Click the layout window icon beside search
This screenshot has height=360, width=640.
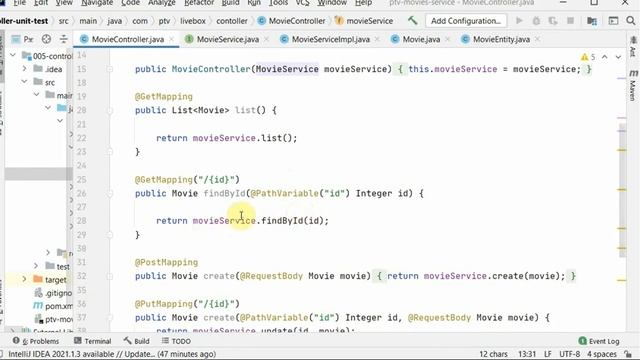pos(613,20)
